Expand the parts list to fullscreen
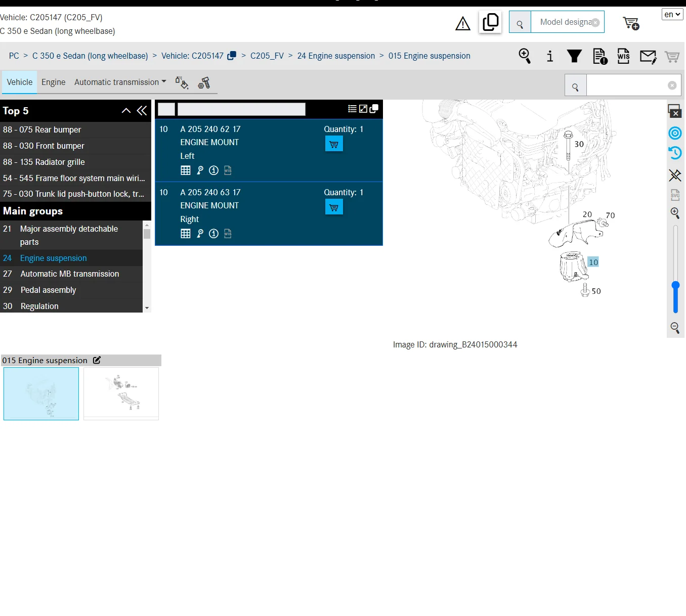686x616 pixels. point(363,109)
